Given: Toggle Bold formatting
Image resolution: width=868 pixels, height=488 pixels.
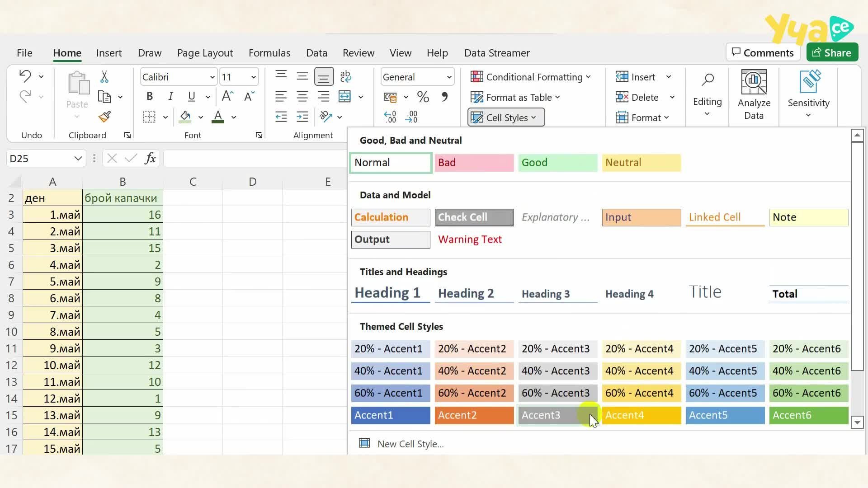Looking at the screenshot, I should [x=150, y=96].
